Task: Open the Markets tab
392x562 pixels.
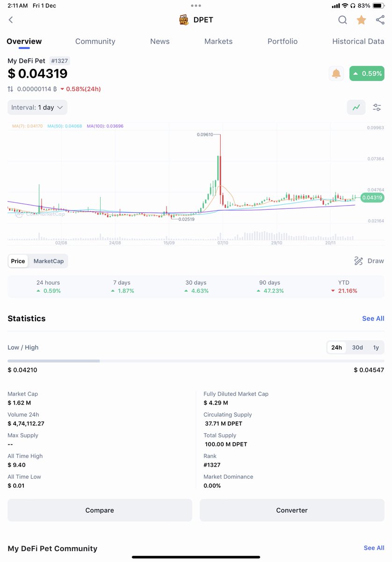Action: tap(218, 41)
